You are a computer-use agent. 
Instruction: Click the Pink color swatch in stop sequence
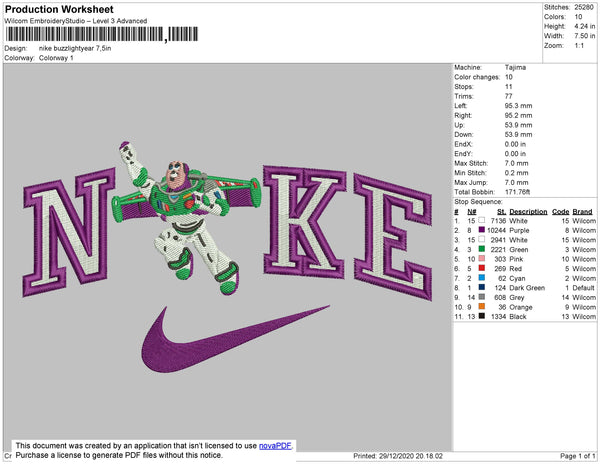click(x=482, y=259)
